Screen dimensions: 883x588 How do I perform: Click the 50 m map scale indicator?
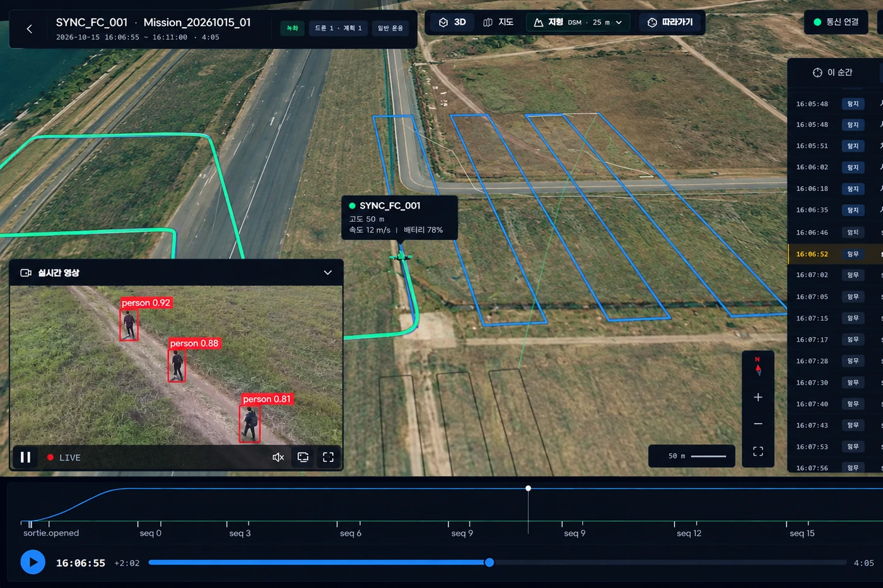(692, 456)
